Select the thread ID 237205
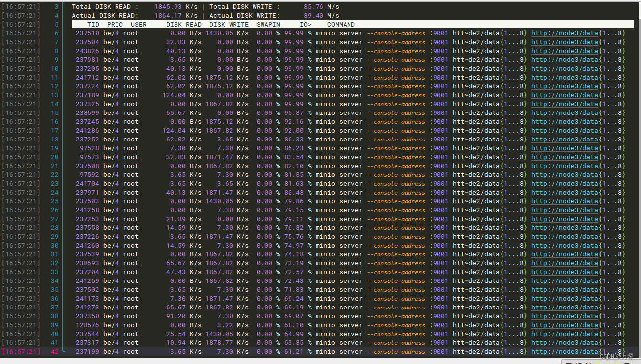The height and width of the screenshot is (364, 641). (x=87, y=69)
